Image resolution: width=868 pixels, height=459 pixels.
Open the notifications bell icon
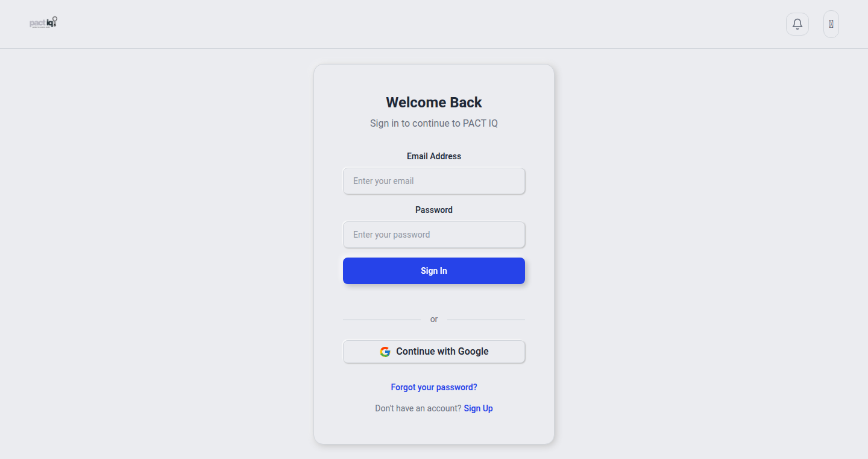pyautogui.click(x=797, y=24)
